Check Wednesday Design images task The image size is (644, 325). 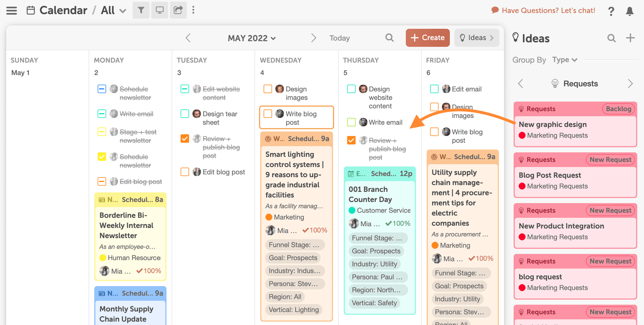268,89
